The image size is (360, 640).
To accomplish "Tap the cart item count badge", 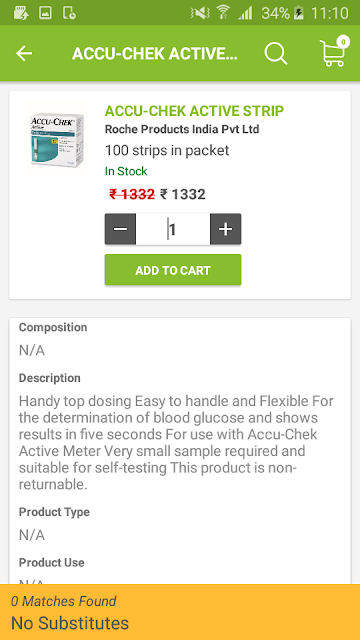I will click(343, 42).
